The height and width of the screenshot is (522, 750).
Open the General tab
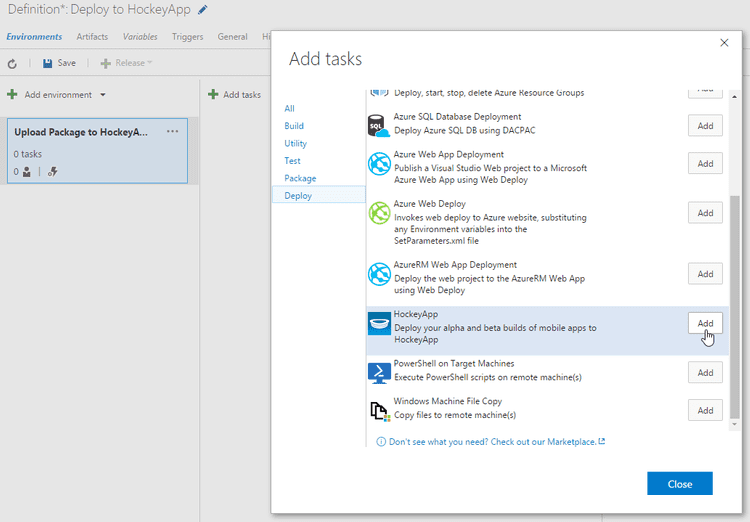coord(232,37)
